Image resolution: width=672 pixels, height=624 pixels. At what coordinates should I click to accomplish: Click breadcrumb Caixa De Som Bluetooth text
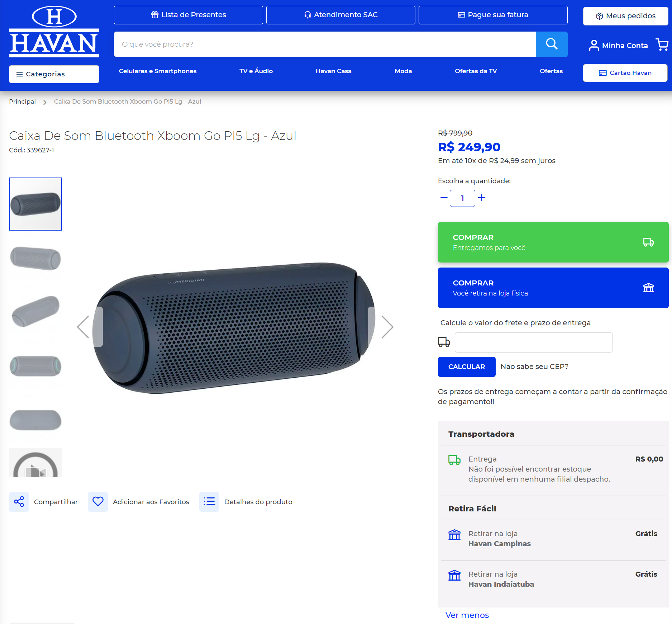(x=128, y=101)
